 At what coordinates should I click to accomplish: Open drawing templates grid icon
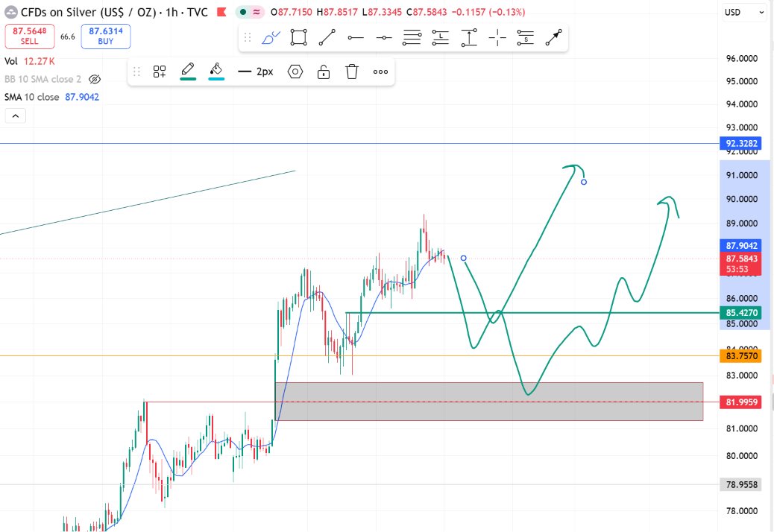[x=160, y=72]
